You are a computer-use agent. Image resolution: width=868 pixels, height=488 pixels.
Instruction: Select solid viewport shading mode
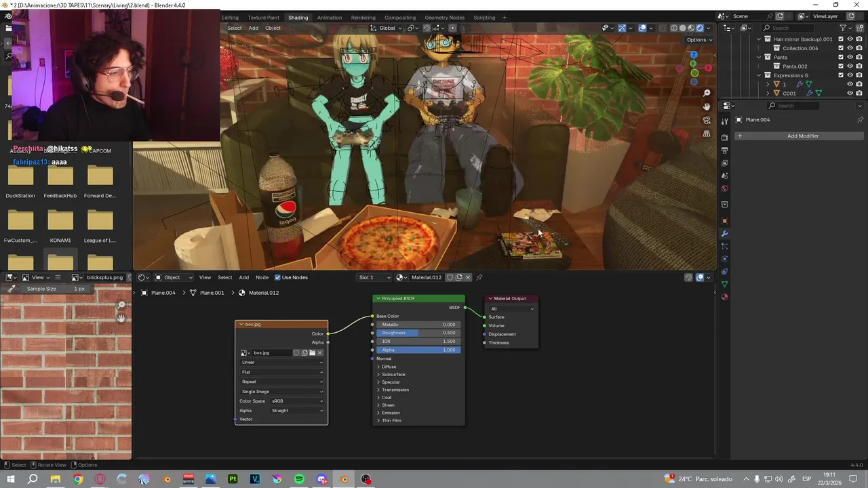coord(682,28)
